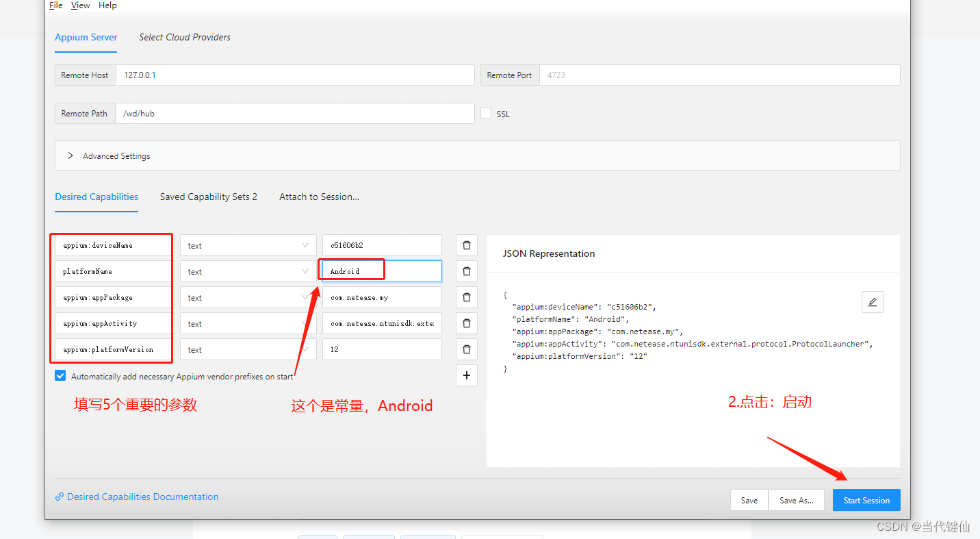Click the Save As... button
Image resolution: width=980 pixels, height=539 pixels.
pos(797,500)
